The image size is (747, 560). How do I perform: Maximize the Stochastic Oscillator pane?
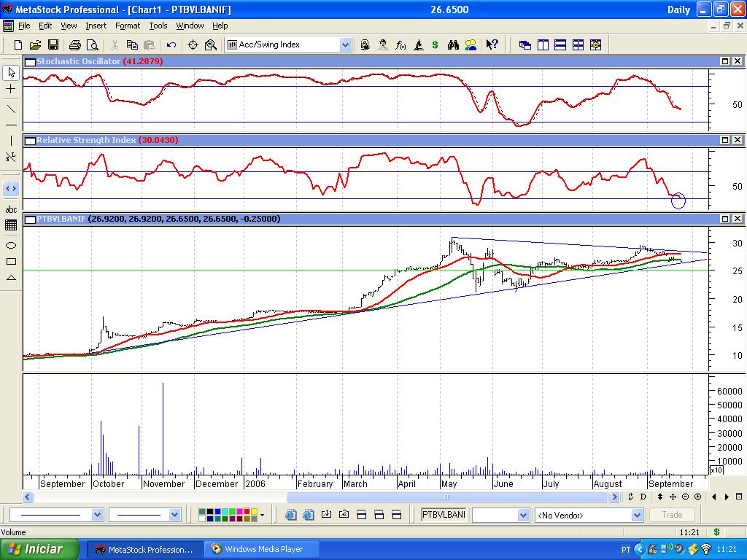pos(726,61)
